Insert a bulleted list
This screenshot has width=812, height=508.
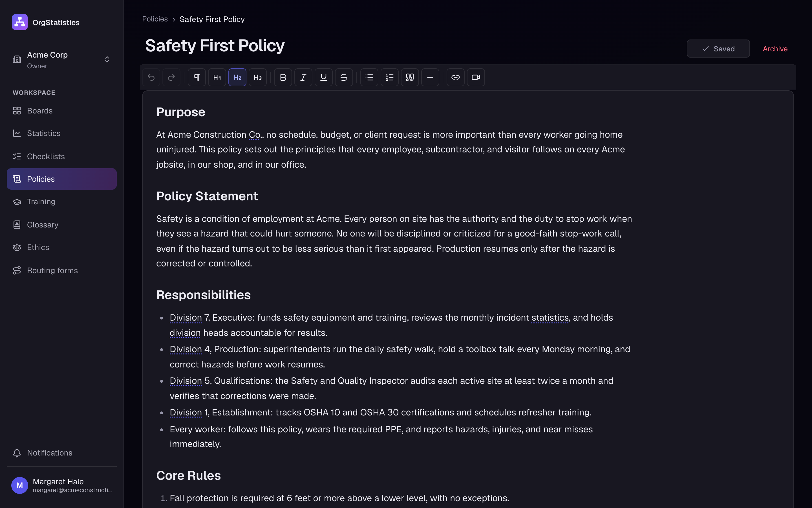[x=369, y=77]
